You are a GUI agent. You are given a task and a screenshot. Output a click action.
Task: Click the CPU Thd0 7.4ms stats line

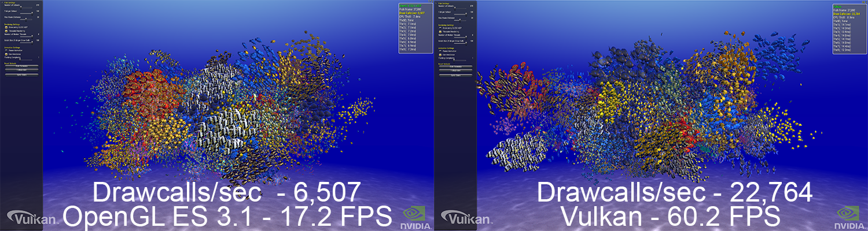click(x=410, y=17)
